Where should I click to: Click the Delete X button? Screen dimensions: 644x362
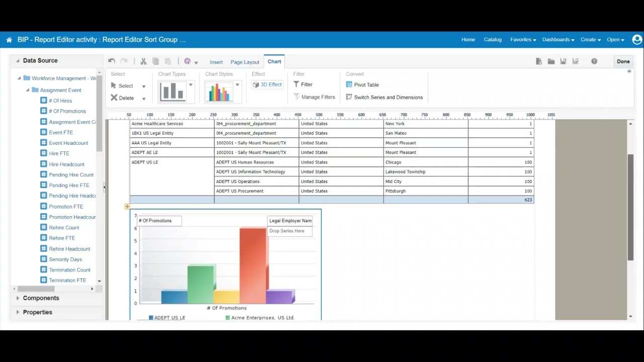122,98
